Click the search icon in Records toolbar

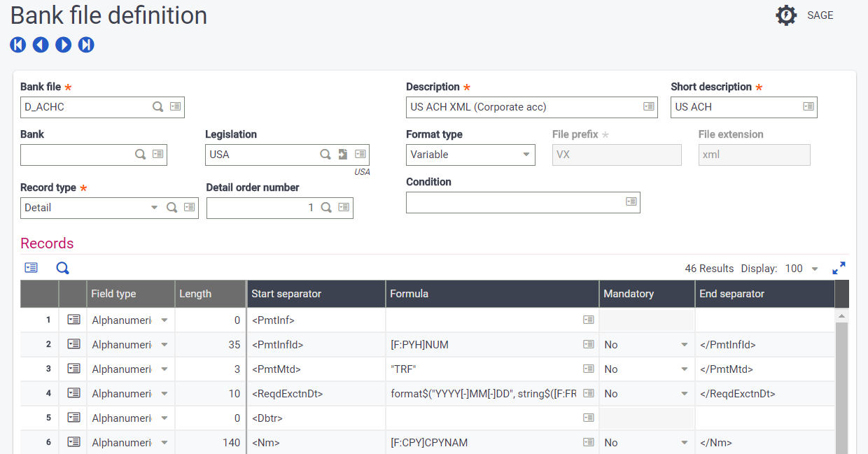[63, 268]
